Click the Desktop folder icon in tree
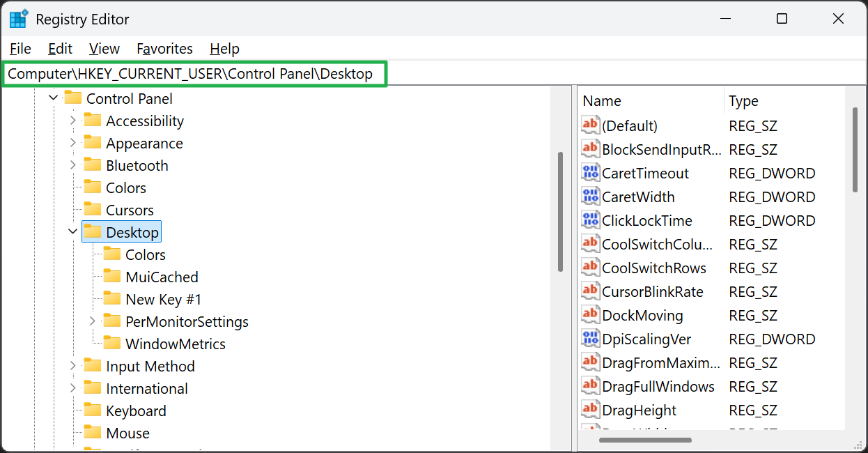 pyautogui.click(x=93, y=232)
